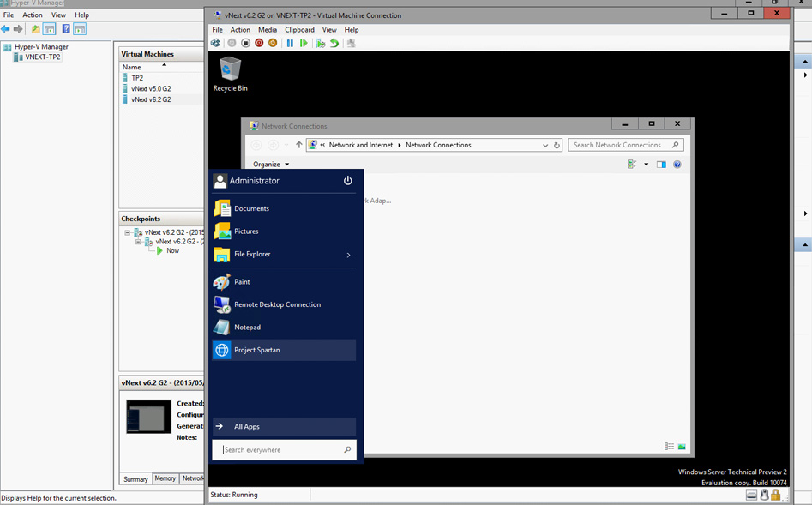This screenshot has width=812, height=505.
Task: Click the Administrator user avatar
Action: pyautogui.click(x=220, y=180)
